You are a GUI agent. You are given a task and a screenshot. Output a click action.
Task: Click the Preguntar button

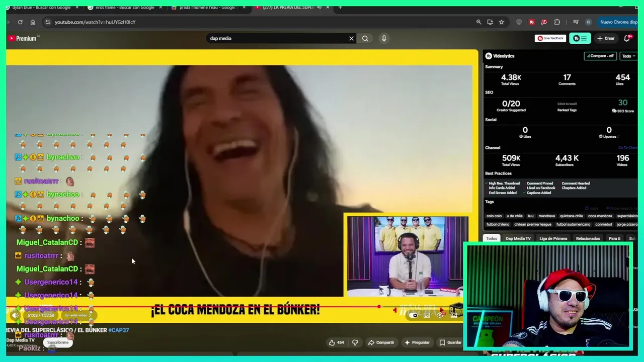(417, 342)
